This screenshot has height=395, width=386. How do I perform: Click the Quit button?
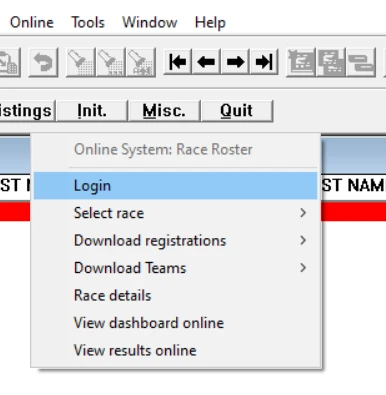237,111
